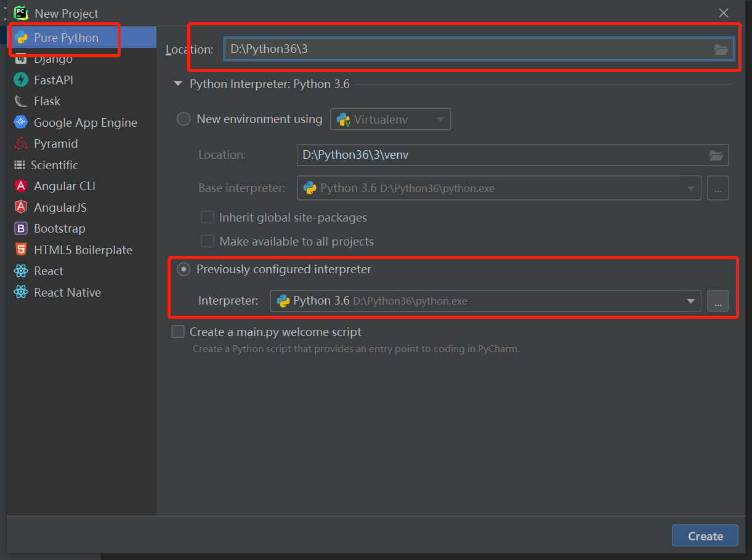Click the React atom icon

[22, 271]
